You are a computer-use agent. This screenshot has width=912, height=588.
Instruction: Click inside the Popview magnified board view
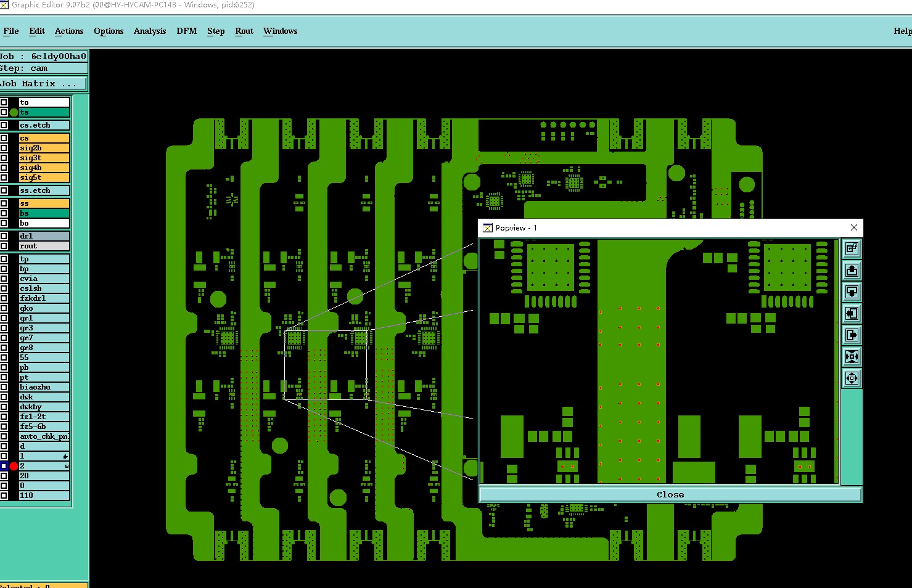659,362
